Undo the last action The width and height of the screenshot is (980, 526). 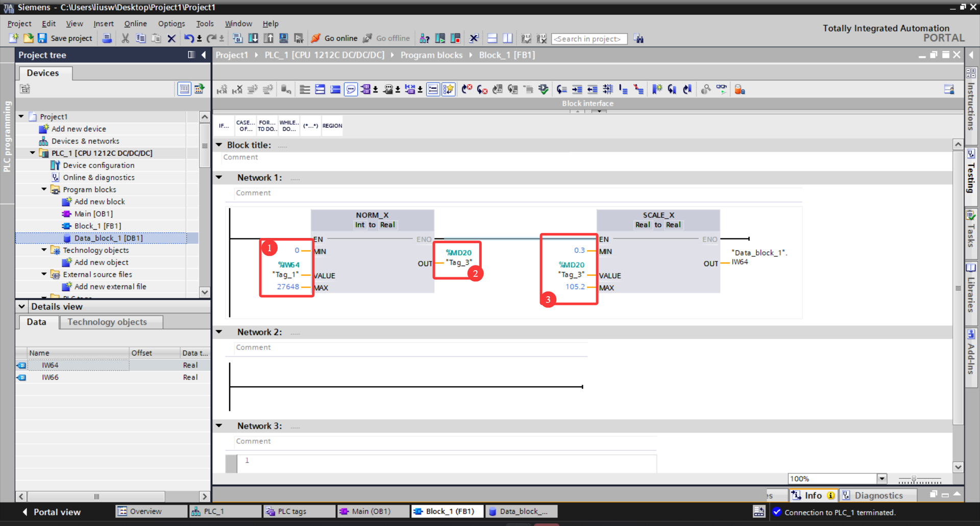(189, 38)
